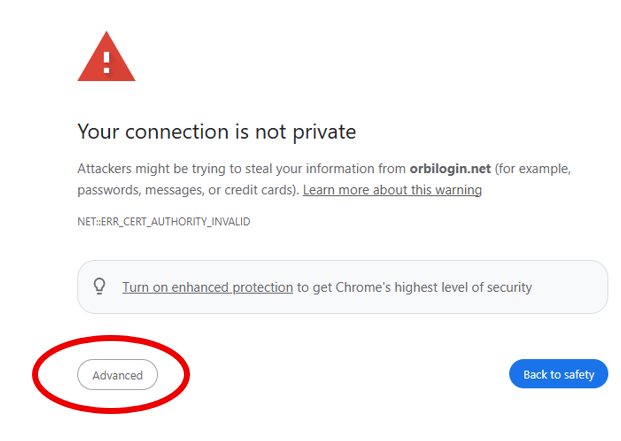The image size is (621, 441).
Task: Click the word "Chrome's" in the suggestion
Action: (363, 287)
